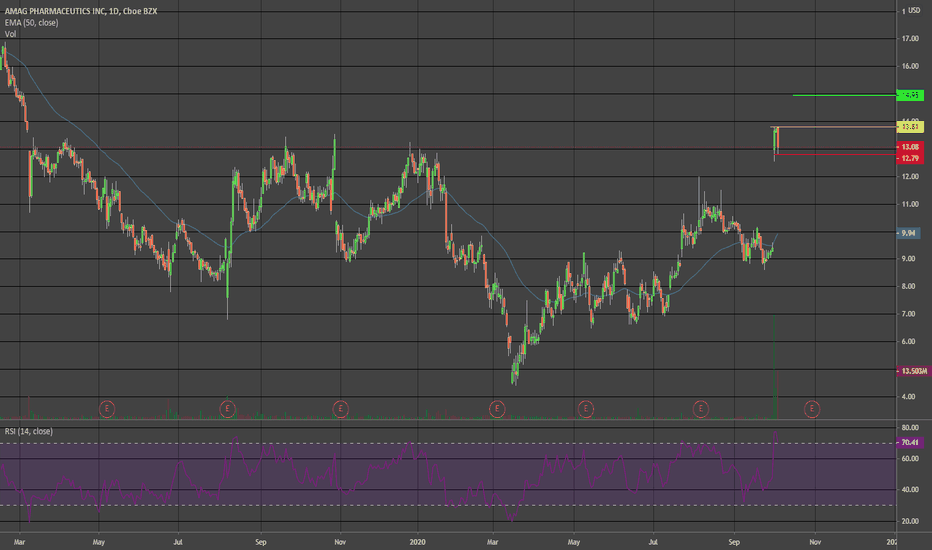The height and width of the screenshot is (550, 932).
Task: Click the earnings E marker near May 2020
Action: point(585,408)
